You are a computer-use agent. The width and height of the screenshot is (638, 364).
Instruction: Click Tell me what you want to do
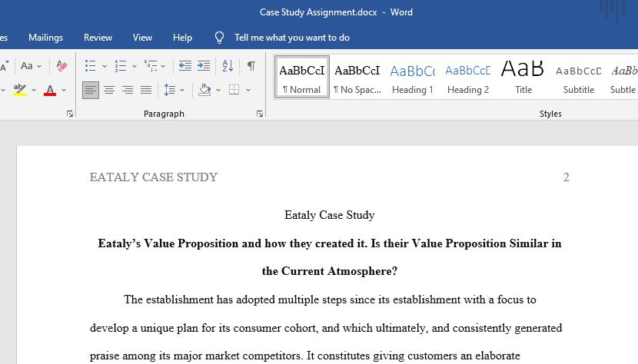[x=292, y=38]
